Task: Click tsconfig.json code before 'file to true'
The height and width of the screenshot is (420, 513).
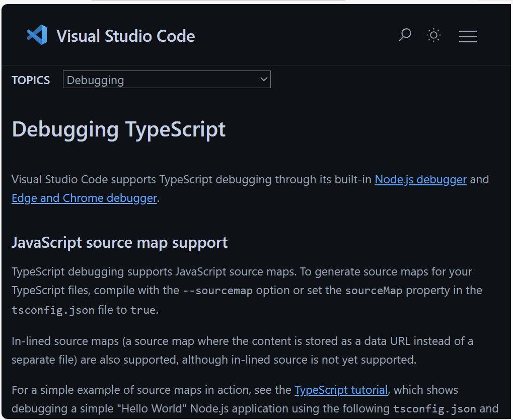Action: pos(53,310)
